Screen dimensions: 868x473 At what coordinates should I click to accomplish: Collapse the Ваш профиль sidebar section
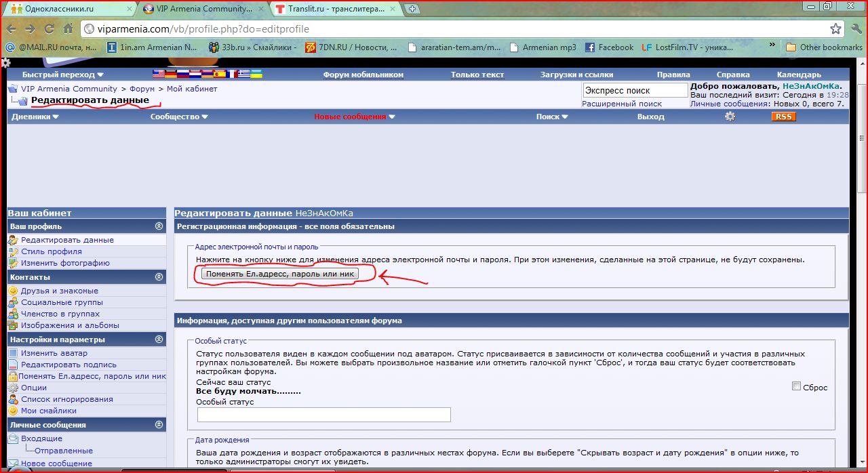tap(159, 226)
